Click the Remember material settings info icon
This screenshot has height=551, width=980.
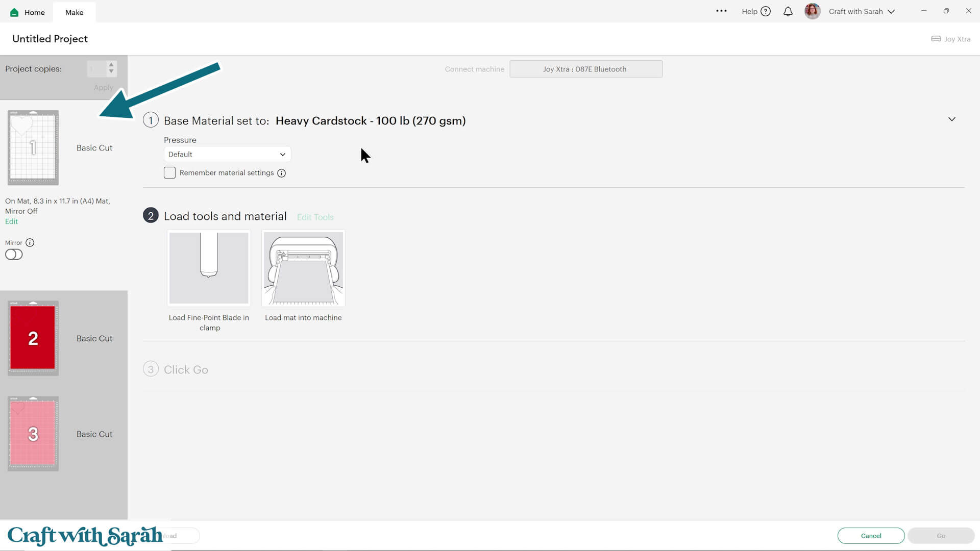point(281,173)
